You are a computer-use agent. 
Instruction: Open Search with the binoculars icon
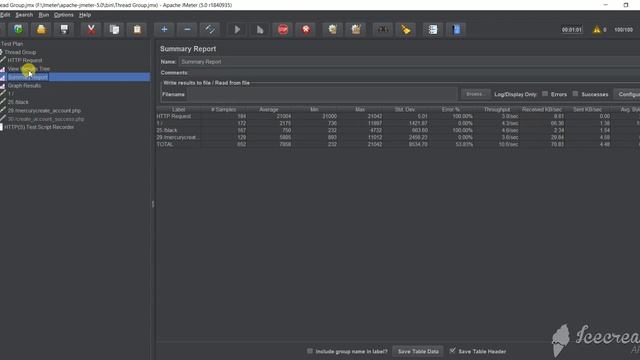point(382,29)
